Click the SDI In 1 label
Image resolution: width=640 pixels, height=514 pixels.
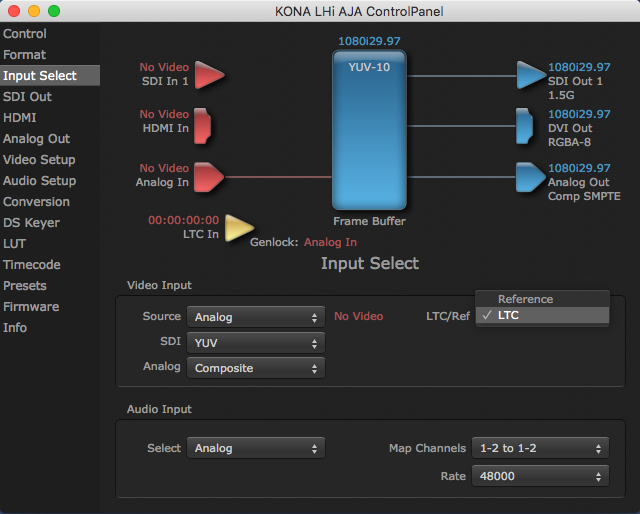(165, 81)
